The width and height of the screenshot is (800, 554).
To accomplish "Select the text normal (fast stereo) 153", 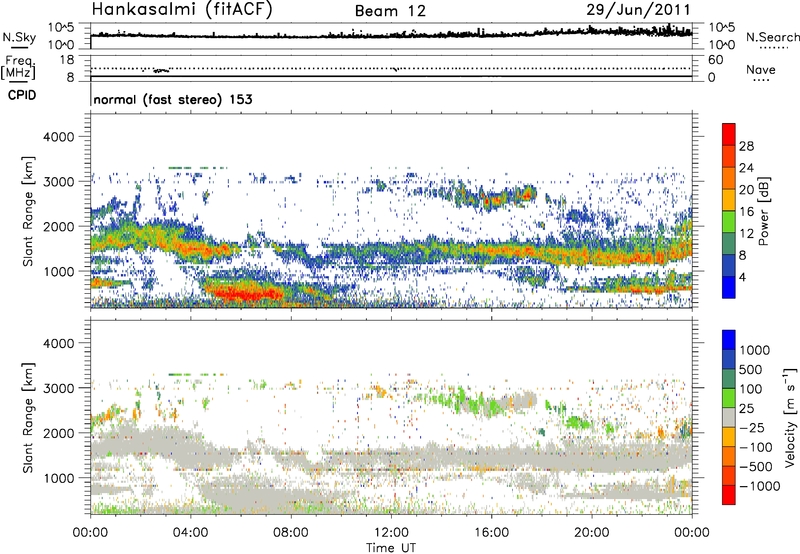I will [173, 99].
